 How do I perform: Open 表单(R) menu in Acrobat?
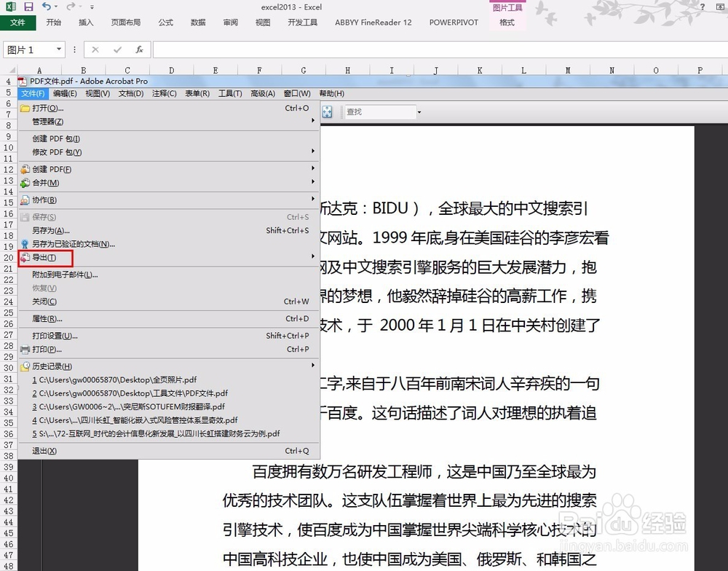click(x=197, y=93)
